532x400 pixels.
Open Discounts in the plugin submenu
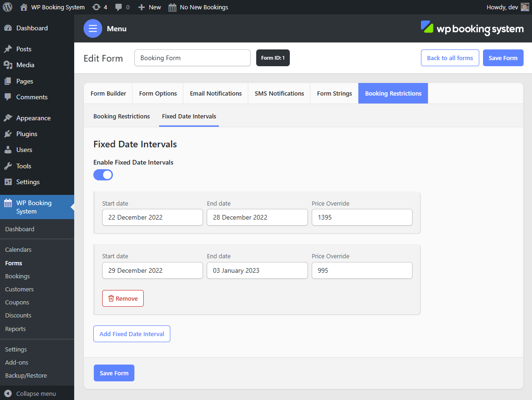[18, 315]
